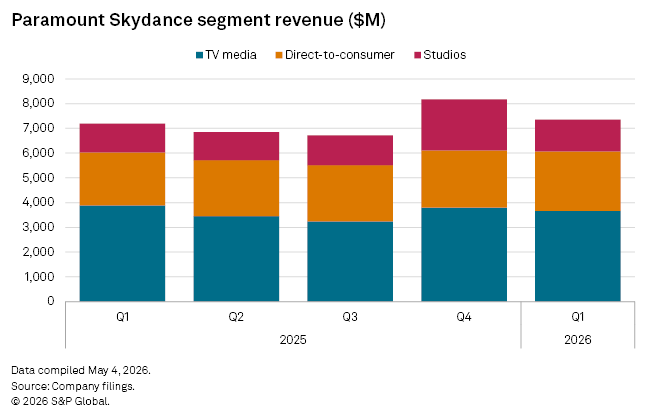
Task: Click the TV media teal legend swatch
Action: pyautogui.click(x=200, y=55)
